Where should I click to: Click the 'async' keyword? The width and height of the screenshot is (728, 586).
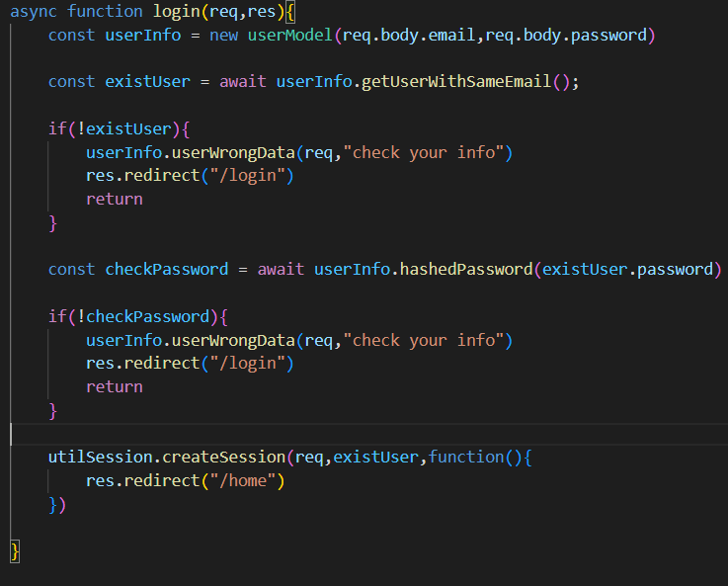point(34,12)
